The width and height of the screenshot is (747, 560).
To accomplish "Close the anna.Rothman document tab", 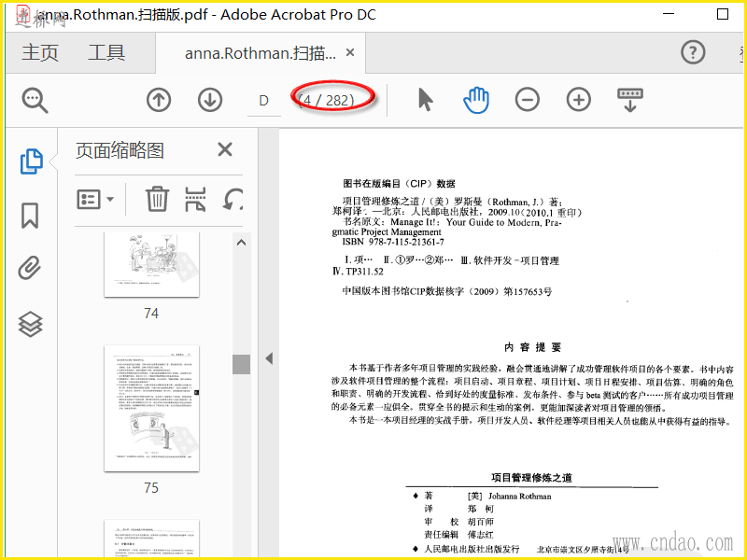I will point(350,52).
